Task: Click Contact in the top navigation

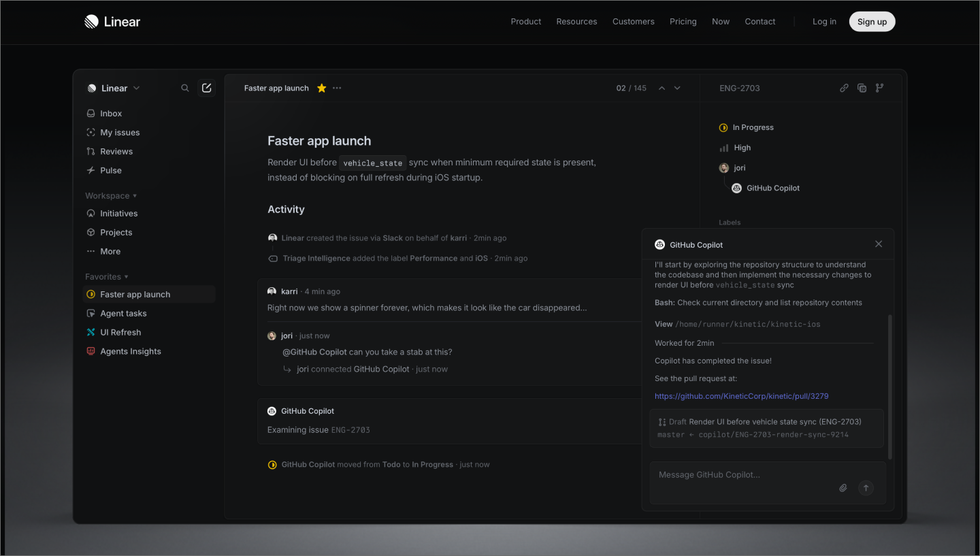Action: click(760, 22)
